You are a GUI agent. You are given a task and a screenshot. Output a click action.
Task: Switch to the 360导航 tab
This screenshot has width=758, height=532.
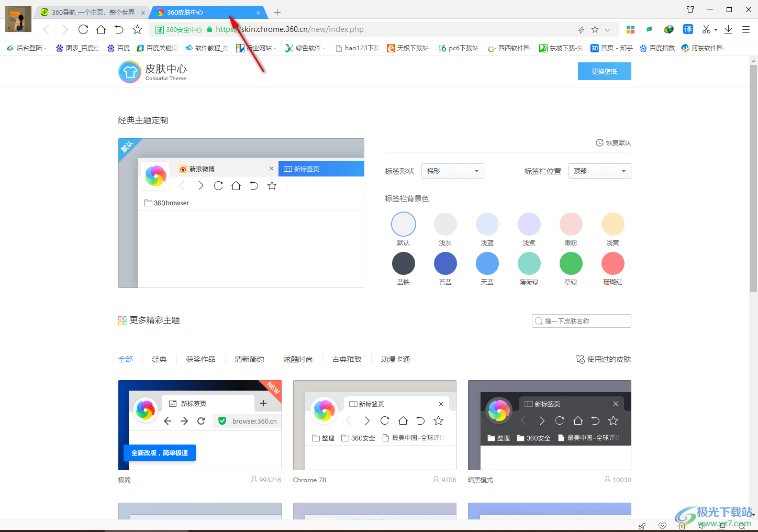coord(93,12)
